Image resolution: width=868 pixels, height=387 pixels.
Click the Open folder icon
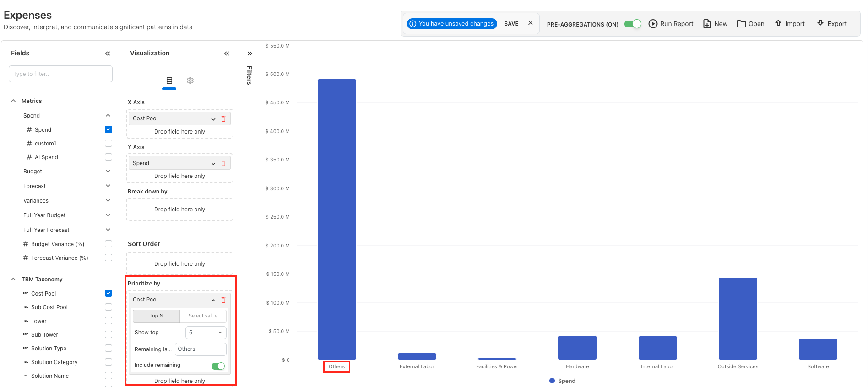point(741,24)
